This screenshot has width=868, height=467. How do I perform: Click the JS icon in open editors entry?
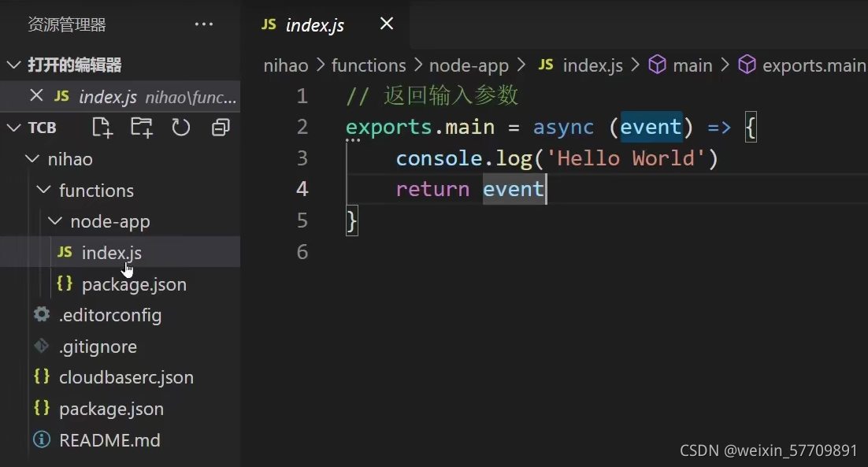[x=61, y=96]
